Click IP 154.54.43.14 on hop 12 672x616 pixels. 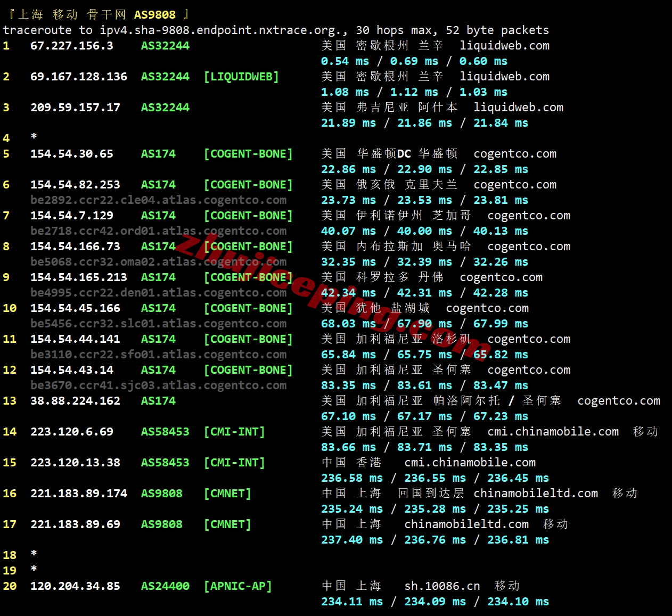click(x=72, y=370)
